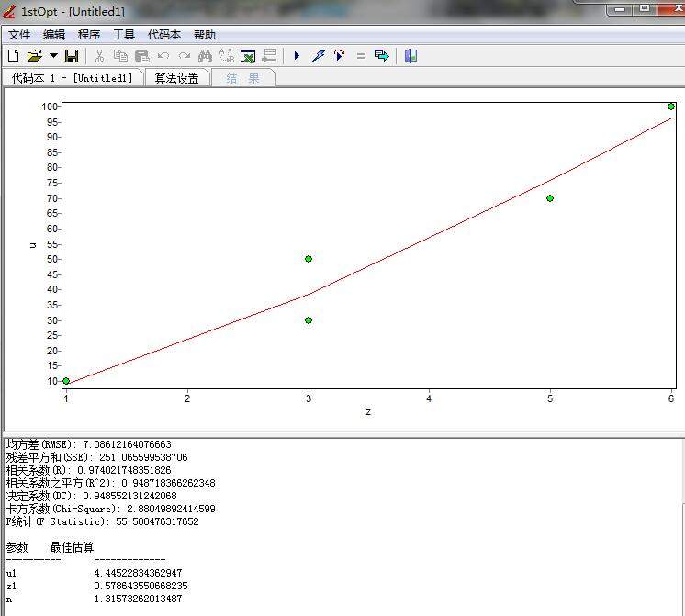The width and height of the screenshot is (685, 616).
Task: Switch to 代码本 1 - [Untitled1] tab
Action: click(73, 78)
